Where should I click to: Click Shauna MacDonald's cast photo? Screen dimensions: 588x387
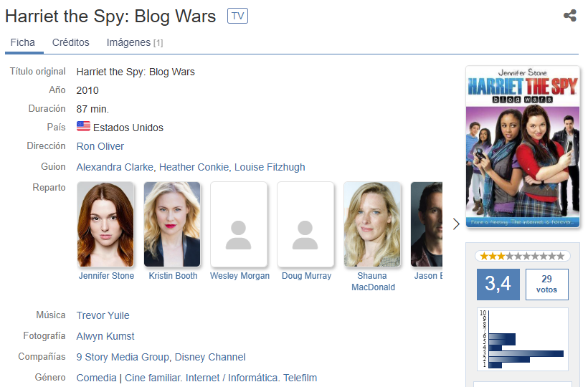click(372, 224)
